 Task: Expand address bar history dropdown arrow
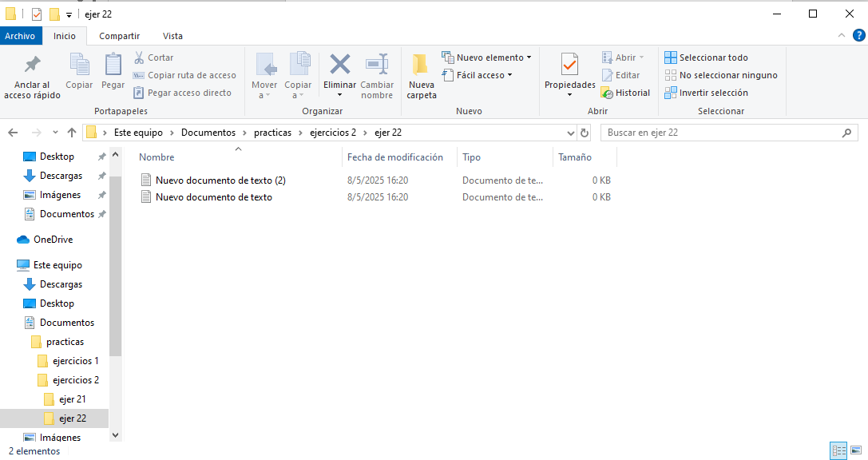tap(570, 133)
